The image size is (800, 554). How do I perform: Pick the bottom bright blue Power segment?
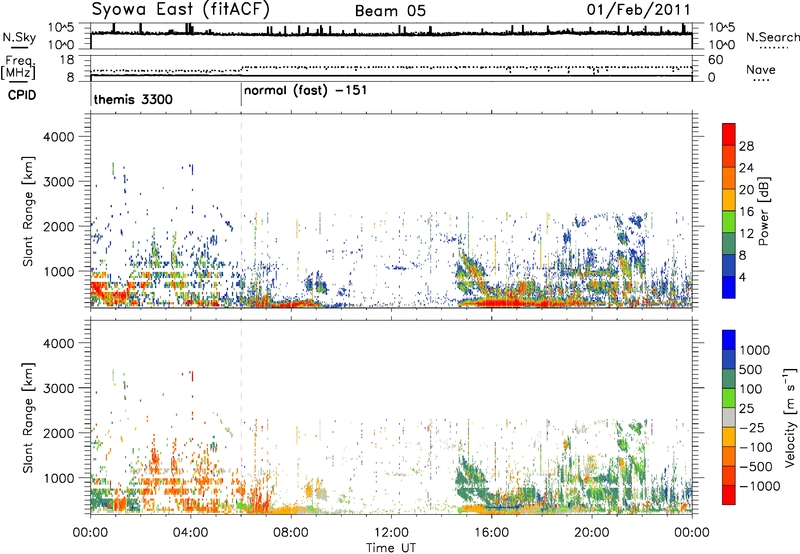[x=729, y=287]
